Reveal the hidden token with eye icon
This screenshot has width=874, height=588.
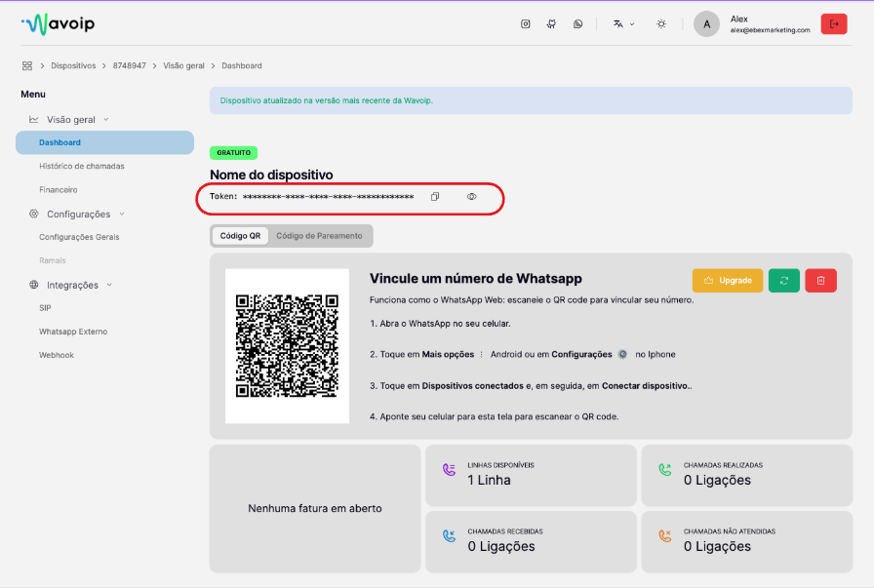(471, 196)
